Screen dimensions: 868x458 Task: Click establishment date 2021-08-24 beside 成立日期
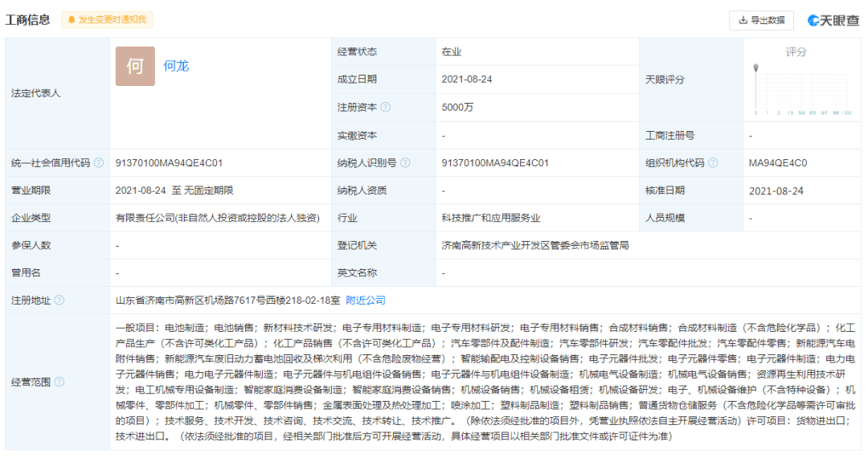point(467,80)
